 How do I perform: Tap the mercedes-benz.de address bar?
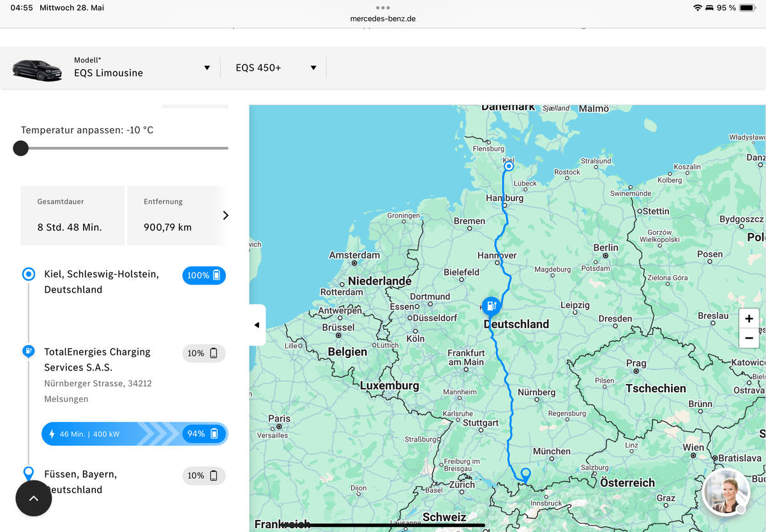(x=383, y=18)
